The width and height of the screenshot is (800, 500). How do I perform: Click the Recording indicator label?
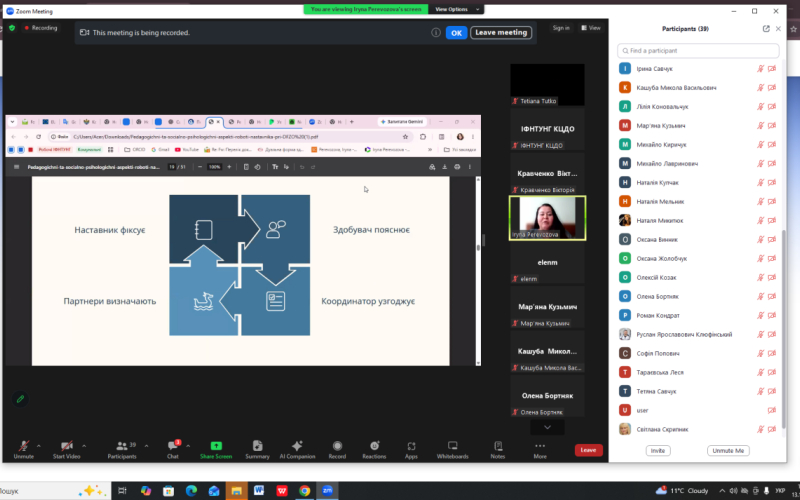tap(41, 28)
